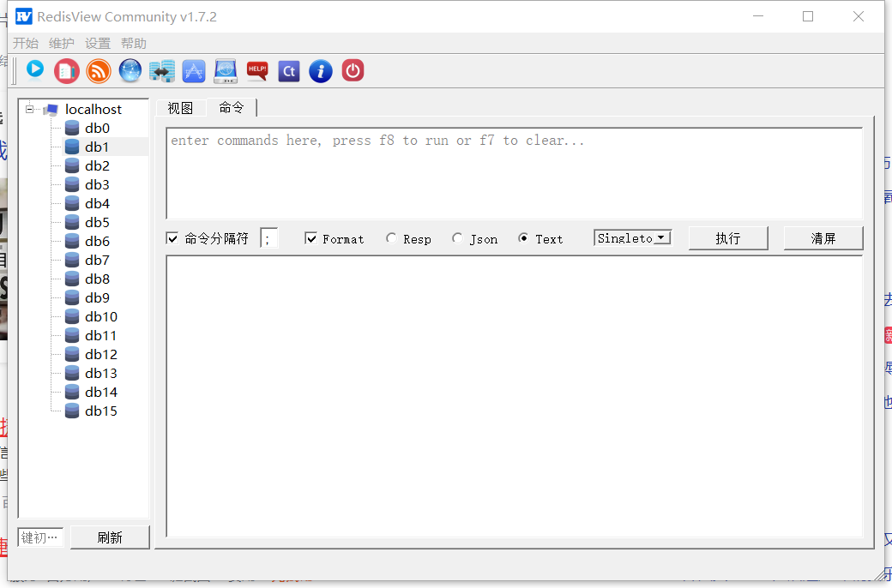Switch to the 命令 tab
This screenshot has height=588, width=892.
[x=232, y=107]
